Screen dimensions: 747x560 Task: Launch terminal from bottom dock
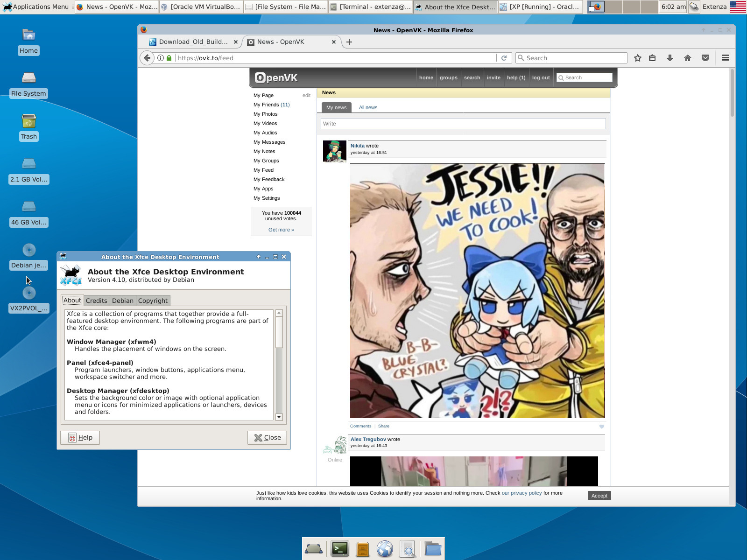coord(339,549)
